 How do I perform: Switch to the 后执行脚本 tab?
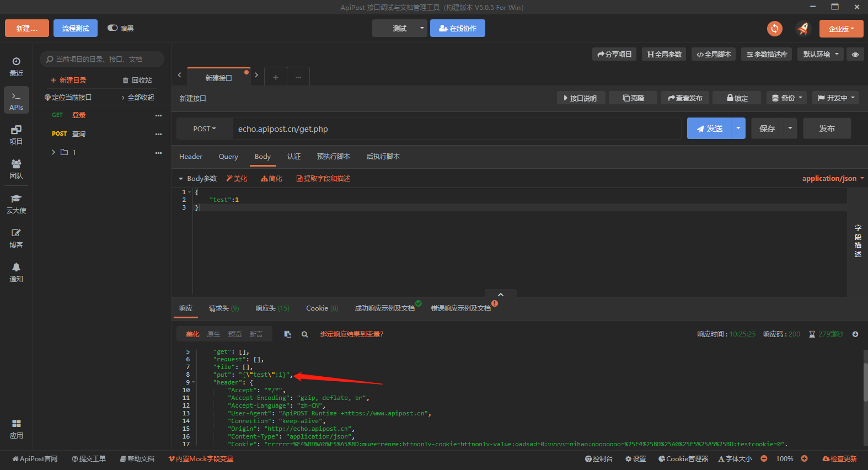tap(383, 157)
